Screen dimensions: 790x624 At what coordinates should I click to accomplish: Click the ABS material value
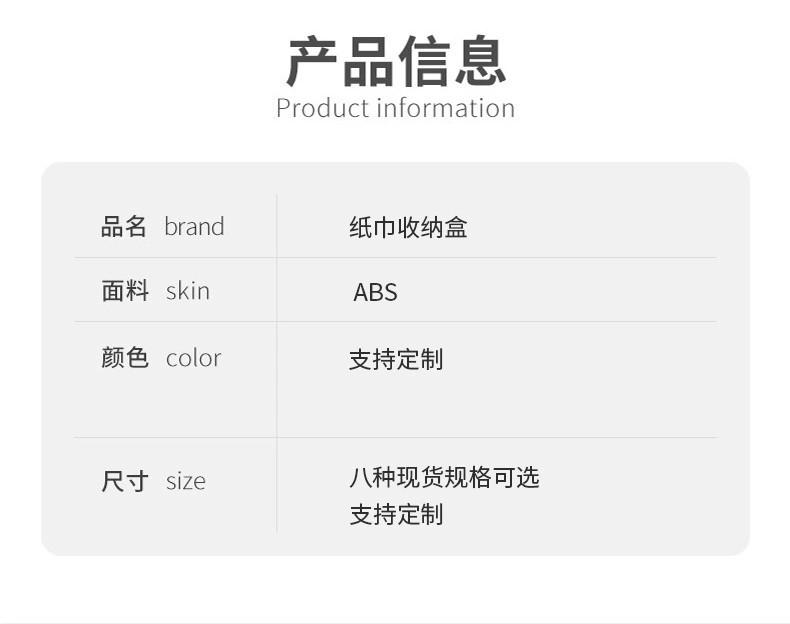point(375,292)
